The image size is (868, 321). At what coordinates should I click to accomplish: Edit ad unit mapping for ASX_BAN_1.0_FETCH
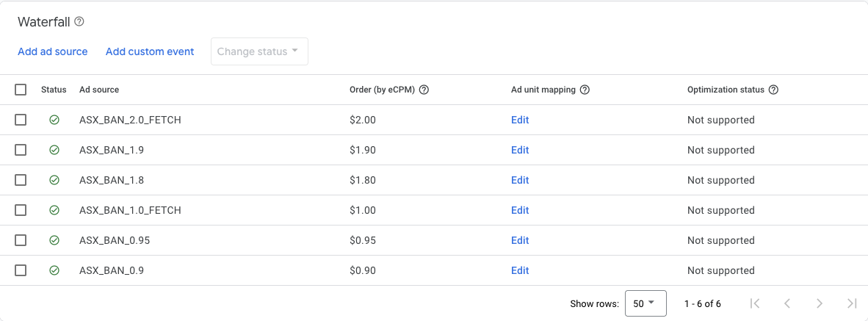pyautogui.click(x=520, y=210)
